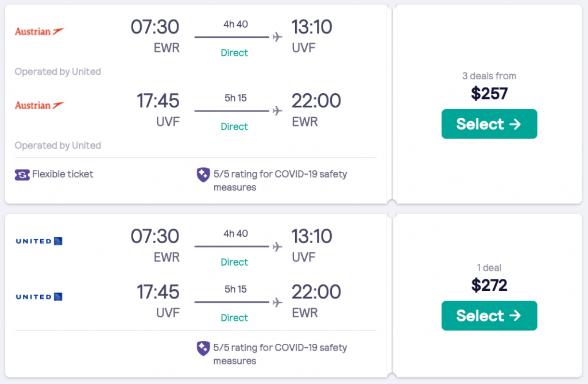Click the Austrian logo on the return flight

coord(39,105)
